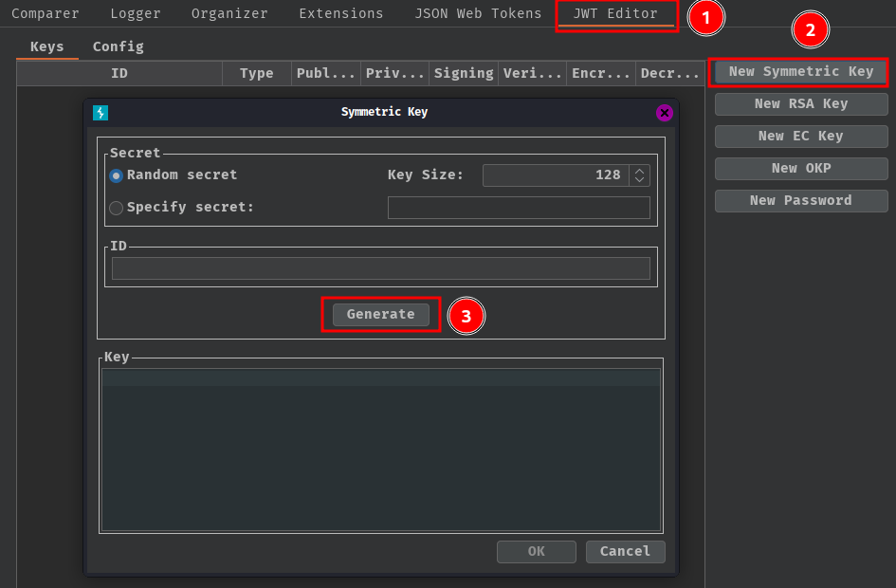Close the Symmetric Key dialog window

[x=664, y=113]
